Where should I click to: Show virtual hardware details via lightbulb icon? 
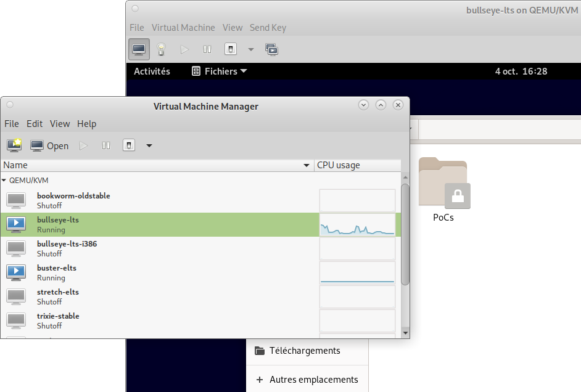point(161,49)
